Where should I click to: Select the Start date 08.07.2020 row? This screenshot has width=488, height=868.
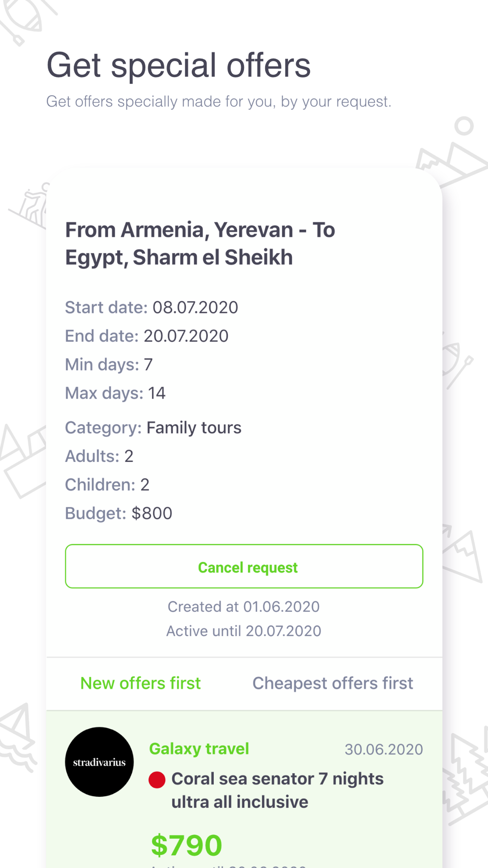152,307
